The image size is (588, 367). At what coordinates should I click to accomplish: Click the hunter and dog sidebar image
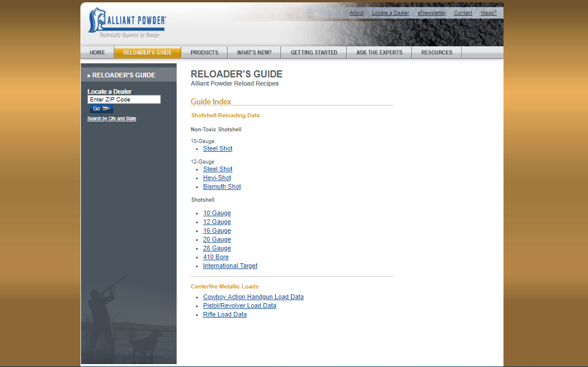129,318
